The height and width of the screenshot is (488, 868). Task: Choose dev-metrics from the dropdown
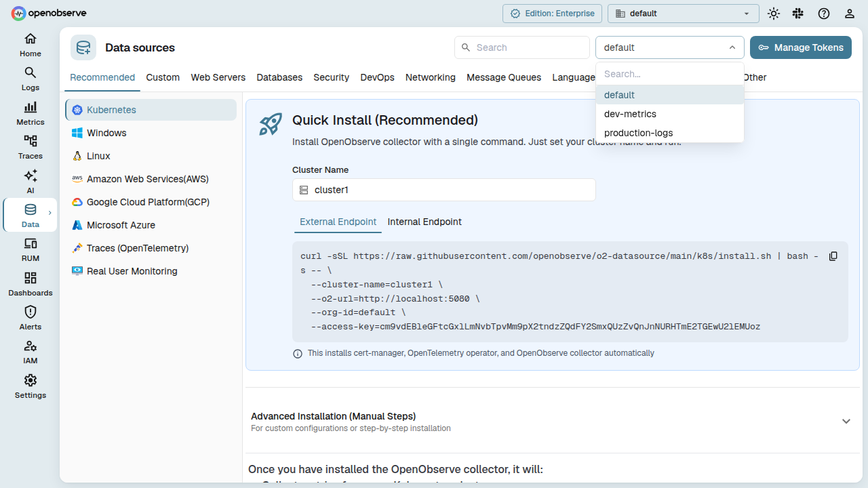pyautogui.click(x=670, y=114)
